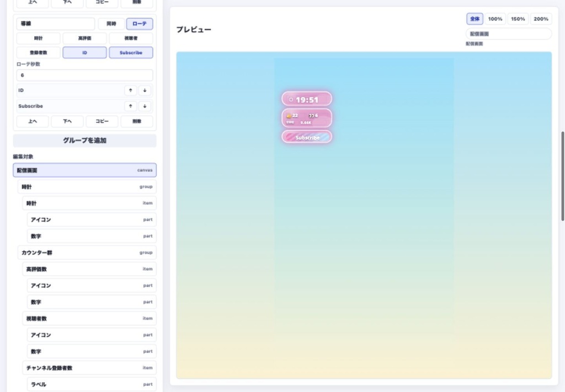Click コピー below the Subscribe row
Screen dimensions: 565x392
pos(102,121)
